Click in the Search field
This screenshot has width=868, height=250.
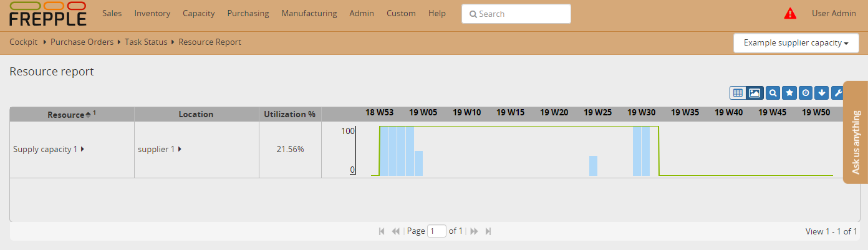click(x=516, y=14)
